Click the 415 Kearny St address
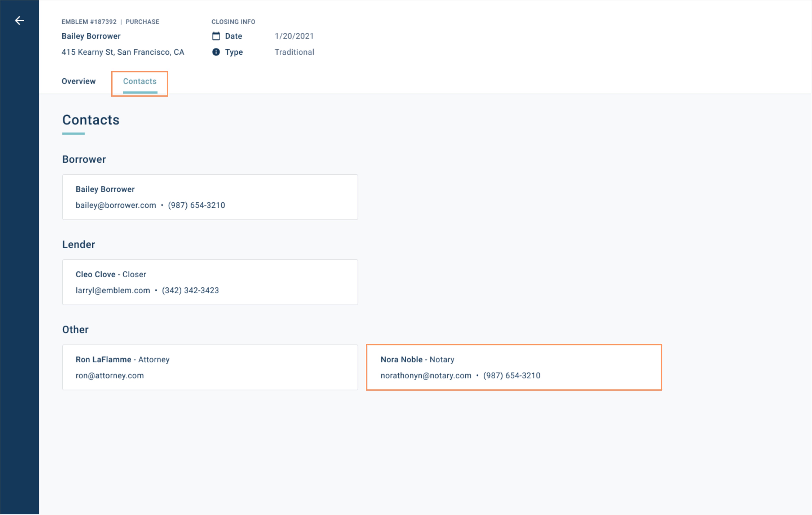 click(123, 52)
